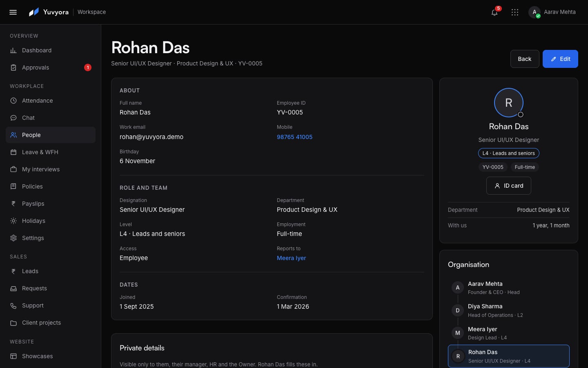Click the Requests inbox icon
This screenshot has height=368, width=588.
pyautogui.click(x=13, y=288)
